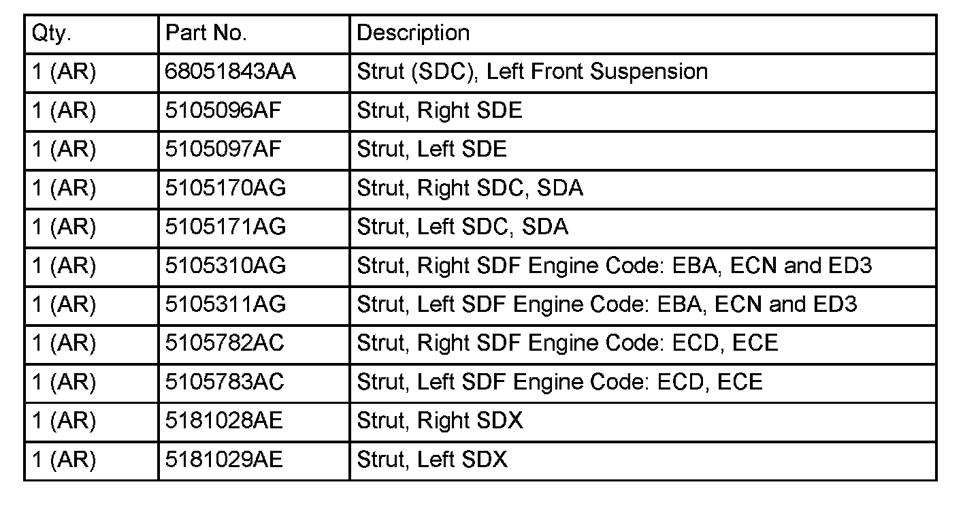Viewport: 980px width, 508px height.
Task: Click part number 5105171AG
Action: 225,227
